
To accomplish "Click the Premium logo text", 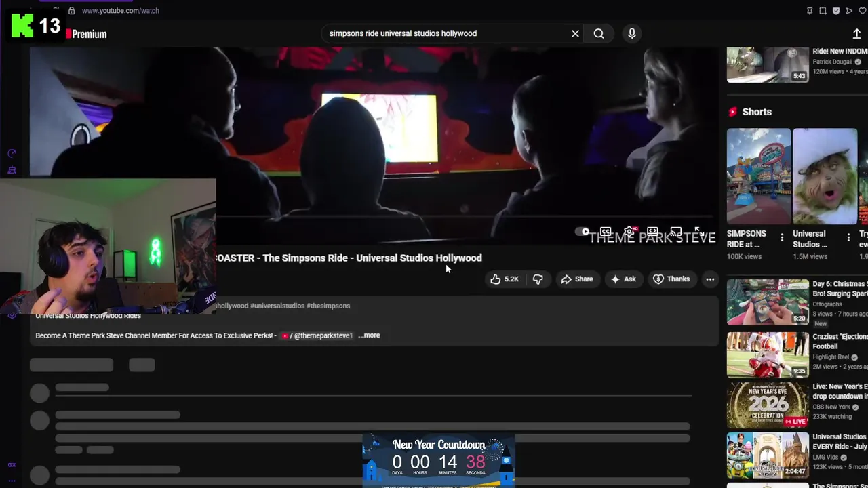I will [x=90, y=34].
